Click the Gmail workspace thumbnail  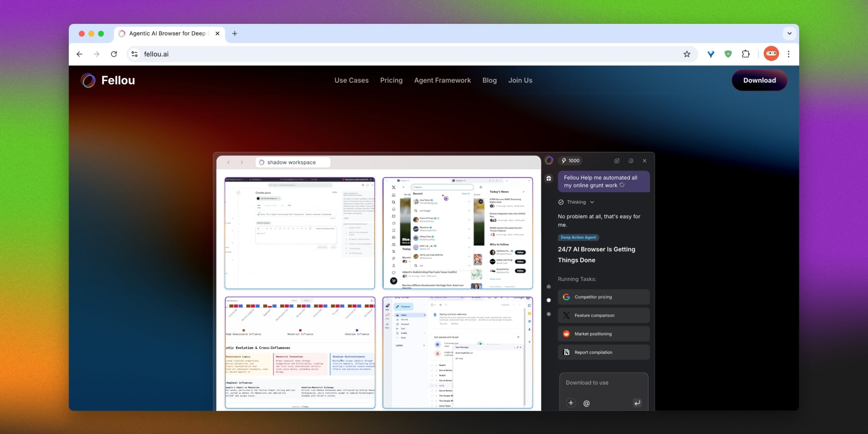tap(457, 353)
